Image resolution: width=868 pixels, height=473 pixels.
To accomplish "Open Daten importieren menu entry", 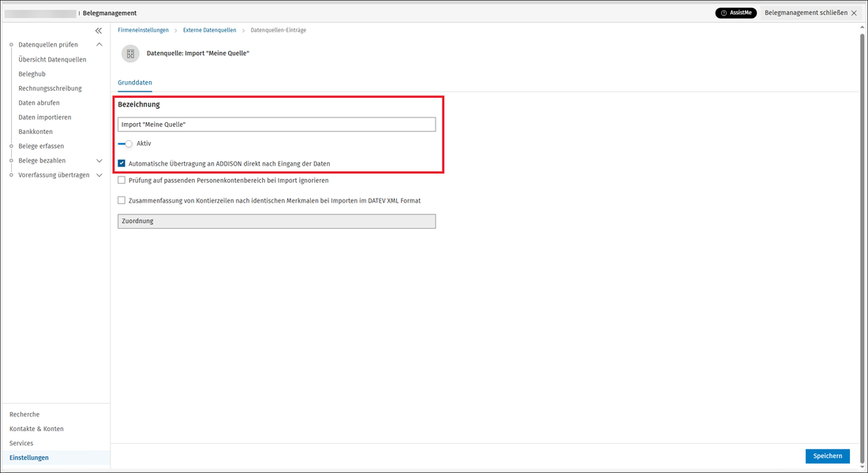I will coord(45,117).
